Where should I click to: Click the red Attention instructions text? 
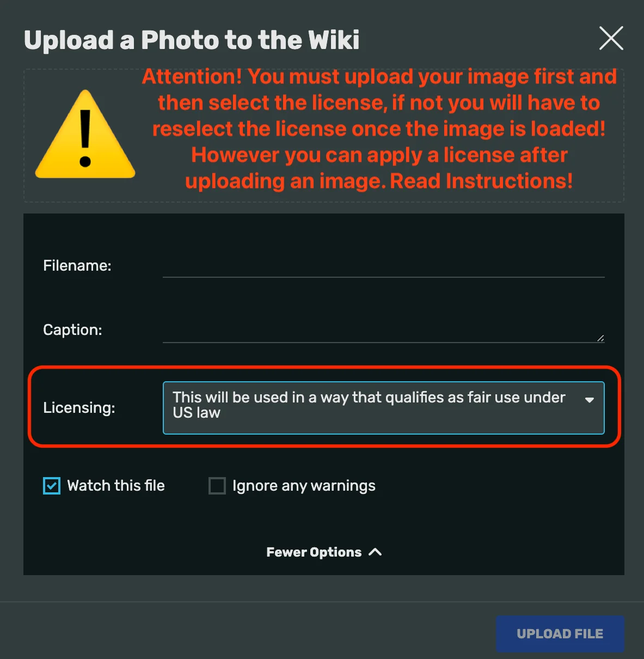(x=379, y=129)
